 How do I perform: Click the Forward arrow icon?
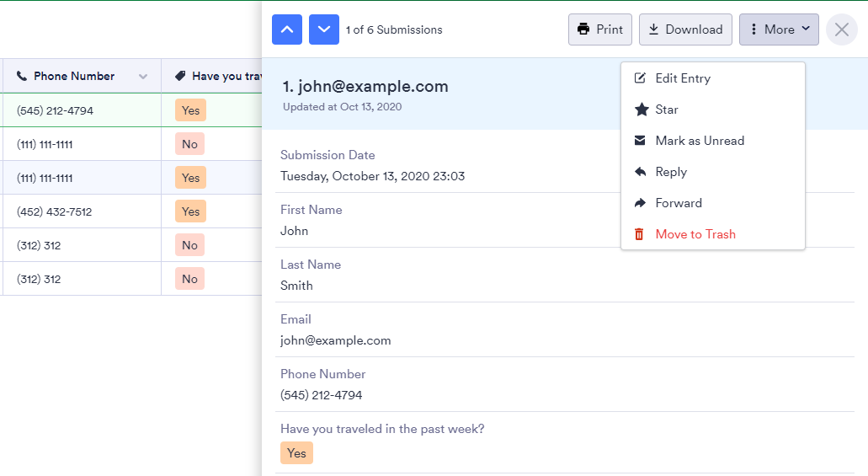[641, 203]
